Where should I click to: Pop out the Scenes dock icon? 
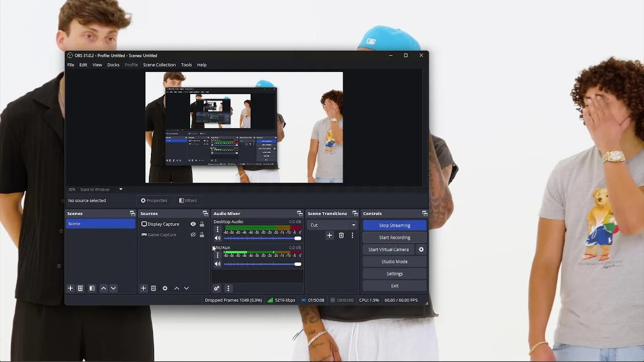click(x=132, y=214)
